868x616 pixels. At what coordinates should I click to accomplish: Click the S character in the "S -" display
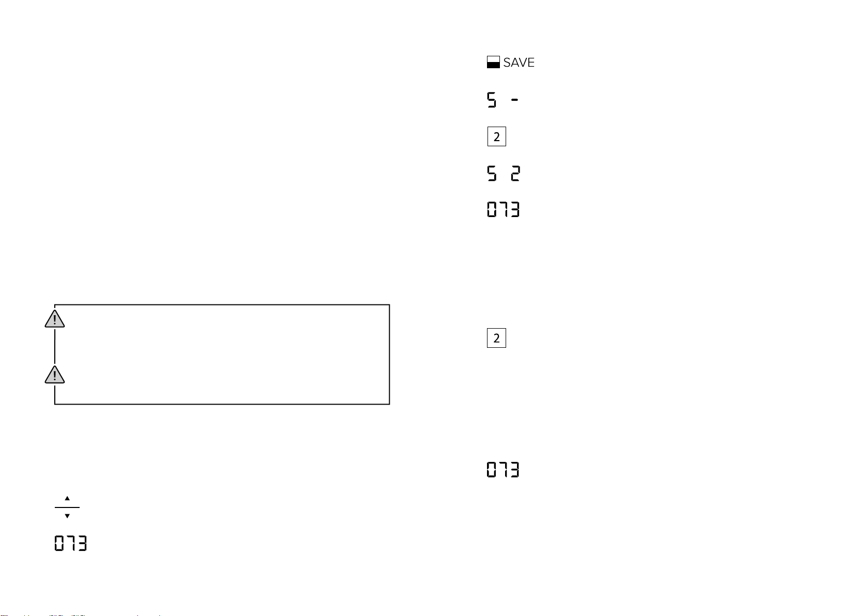(x=492, y=100)
